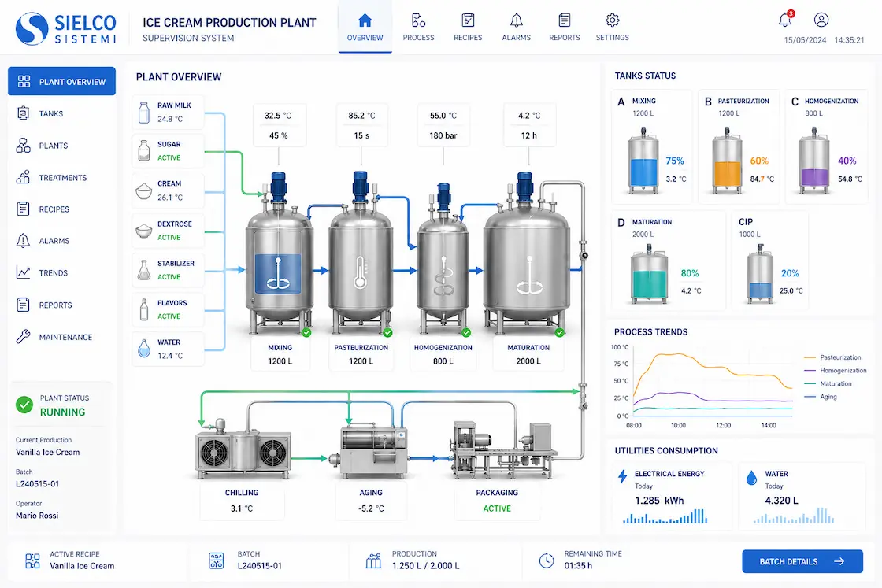
Task: Click the Raw Milk bottle icon
Action: [x=144, y=113]
